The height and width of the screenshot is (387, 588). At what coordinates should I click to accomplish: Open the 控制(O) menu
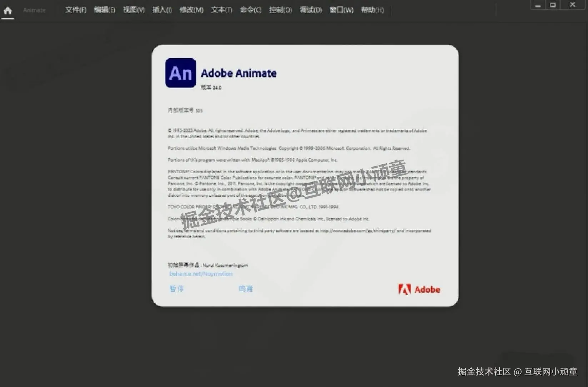(x=280, y=10)
